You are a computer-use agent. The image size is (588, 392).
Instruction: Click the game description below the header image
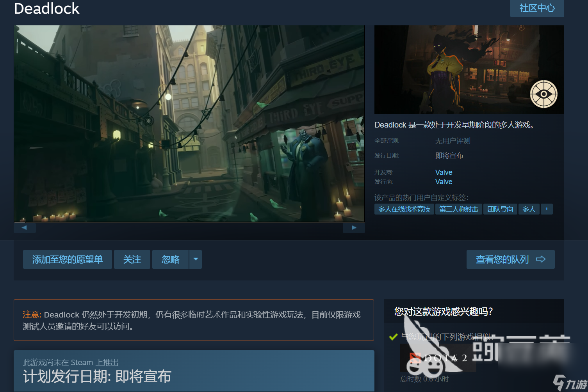[454, 125]
